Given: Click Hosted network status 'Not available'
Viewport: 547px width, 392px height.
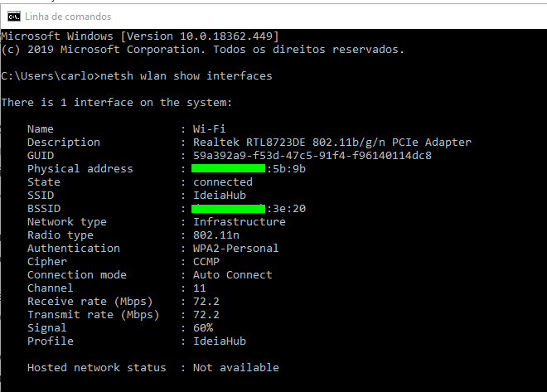Looking at the screenshot, I should (x=236, y=368).
